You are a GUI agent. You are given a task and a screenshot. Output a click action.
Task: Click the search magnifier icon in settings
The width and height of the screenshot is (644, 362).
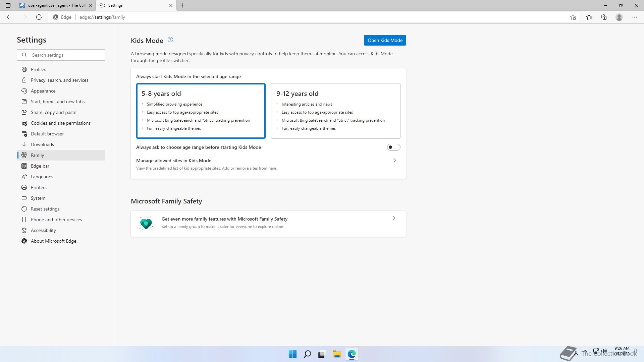[24, 55]
